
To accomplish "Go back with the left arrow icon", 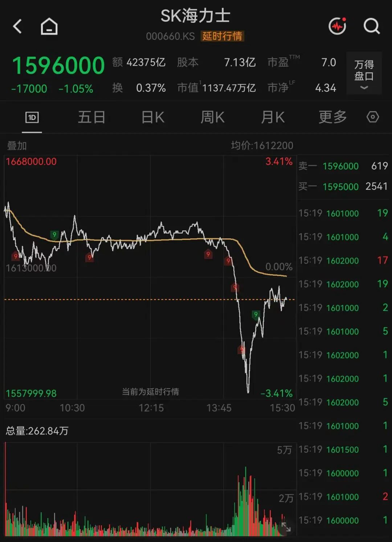I will click(x=17, y=26).
